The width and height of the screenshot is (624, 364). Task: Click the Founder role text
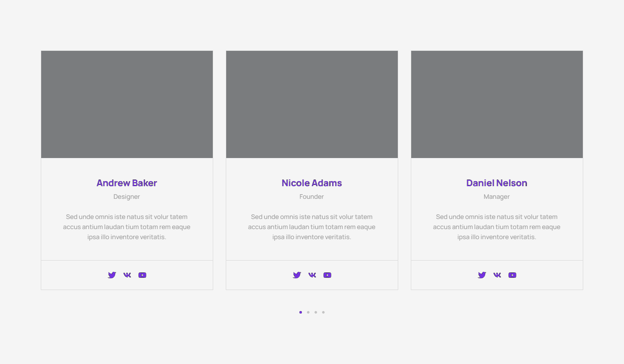tap(312, 197)
